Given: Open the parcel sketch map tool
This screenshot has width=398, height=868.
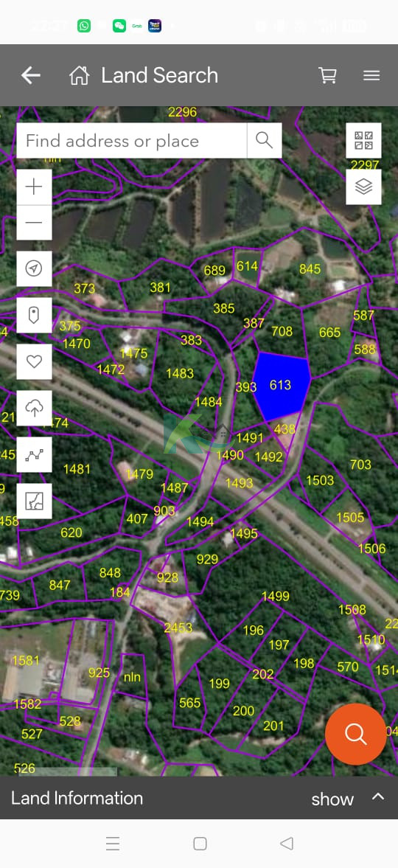Looking at the screenshot, I should pos(35,501).
